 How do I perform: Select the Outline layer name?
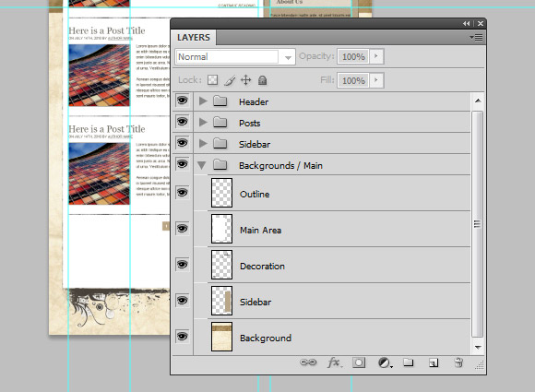coord(255,194)
